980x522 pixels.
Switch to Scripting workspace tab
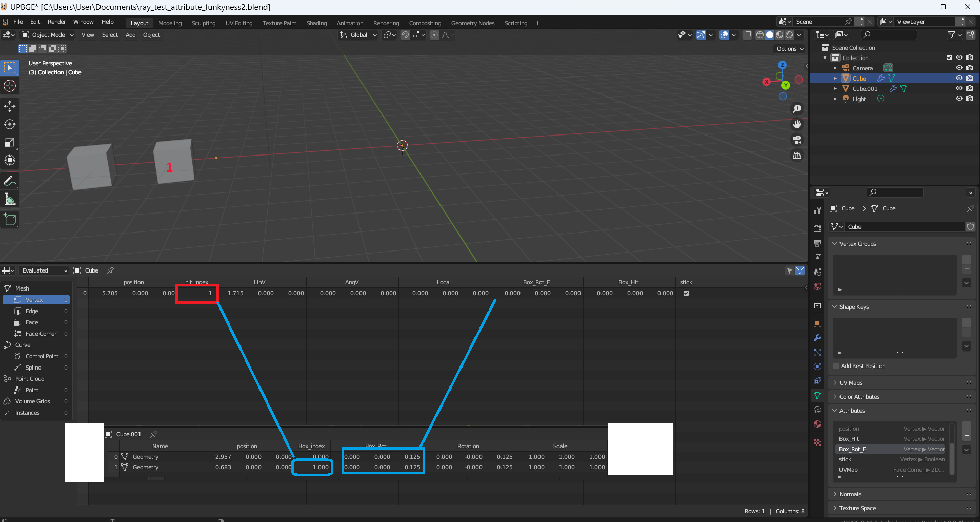(515, 23)
